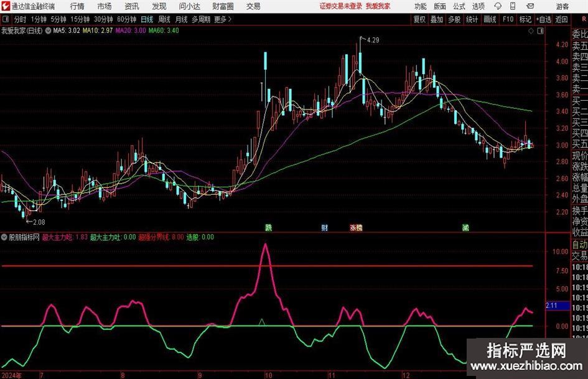Click the 2.08 low price annotation
The height and width of the screenshot is (379, 588).
[39, 222]
